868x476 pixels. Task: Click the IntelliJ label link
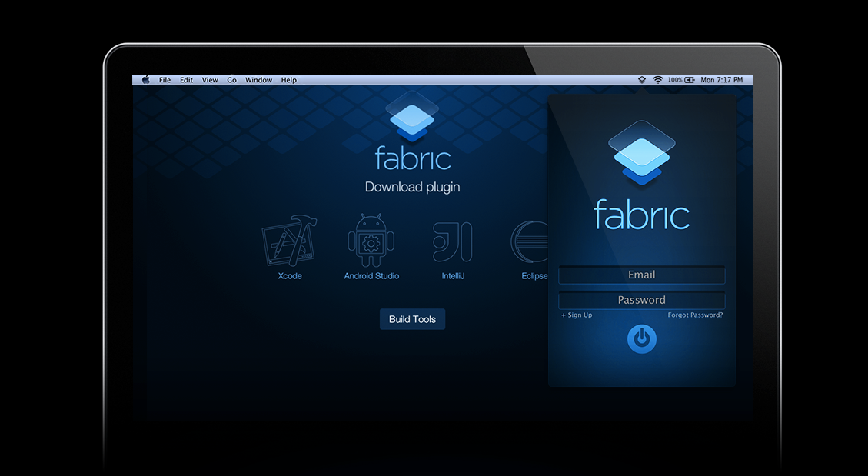(453, 275)
